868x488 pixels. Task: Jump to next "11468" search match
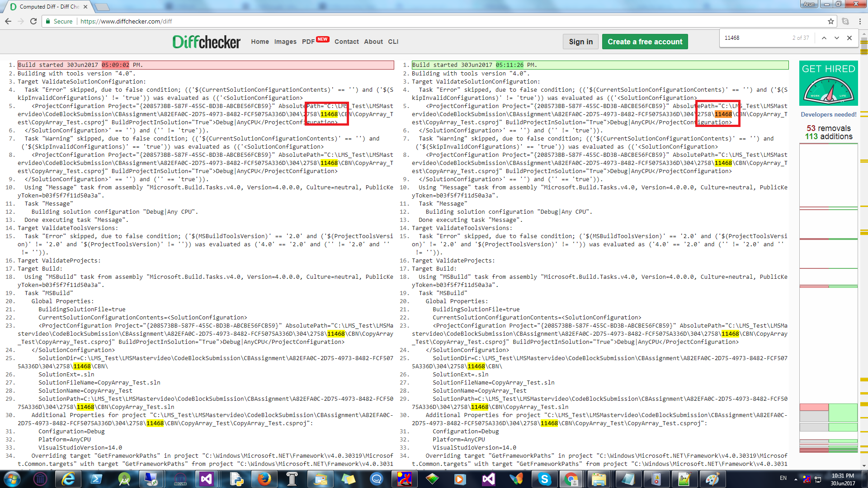(837, 38)
